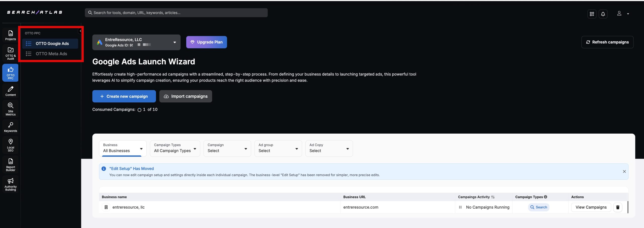Open Local SEO pin icon
Image resolution: width=644 pixels, height=228 pixels.
coord(10,145)
